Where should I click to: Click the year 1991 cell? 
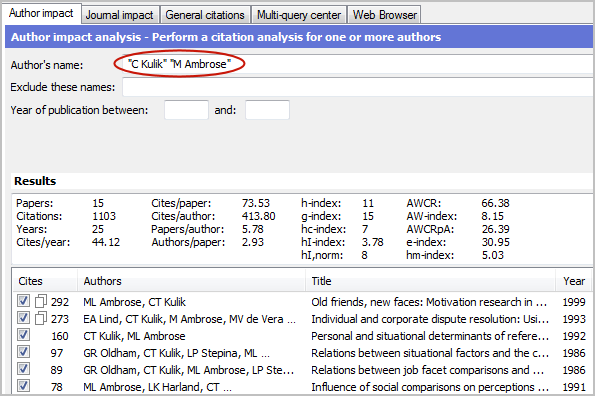(x=574, y=387)
